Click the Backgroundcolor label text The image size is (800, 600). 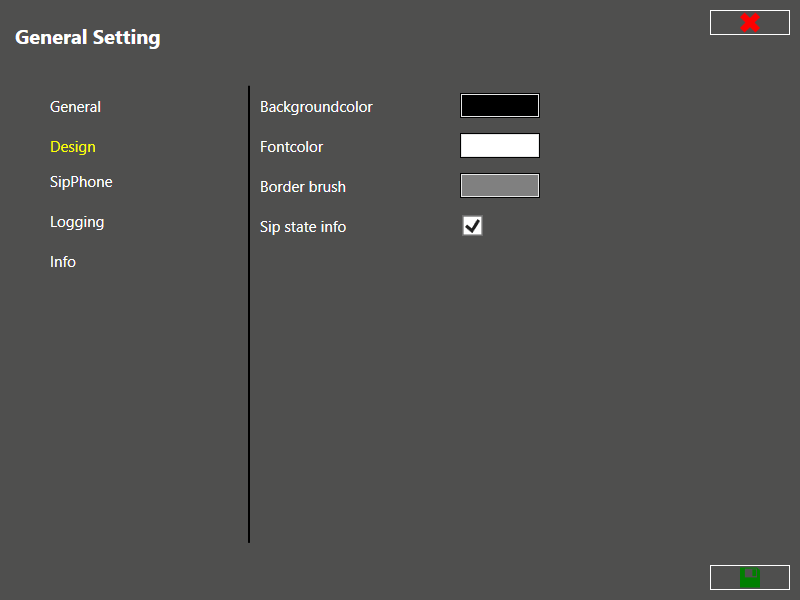coord(316,107)
